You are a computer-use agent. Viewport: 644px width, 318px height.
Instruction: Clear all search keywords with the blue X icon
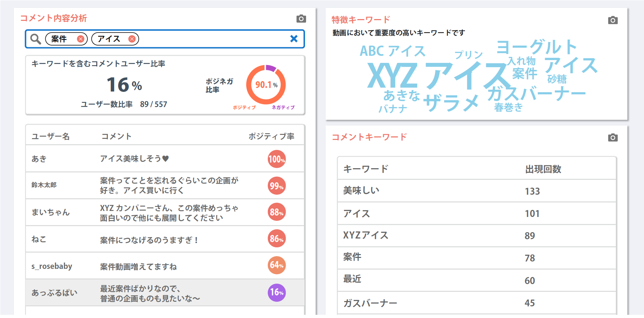pos(294,39)
